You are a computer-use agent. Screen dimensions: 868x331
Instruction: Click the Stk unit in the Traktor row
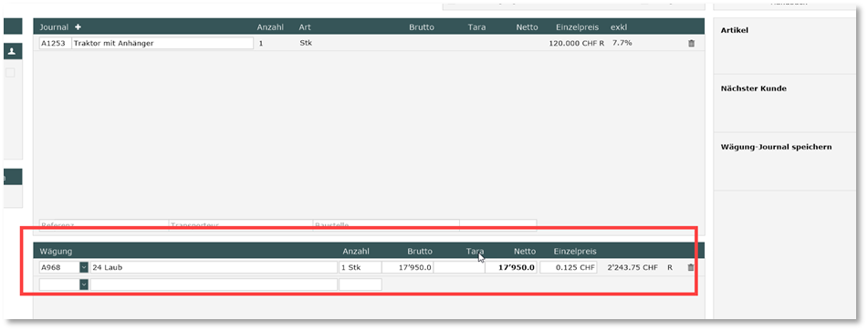[x=305, y=43]
